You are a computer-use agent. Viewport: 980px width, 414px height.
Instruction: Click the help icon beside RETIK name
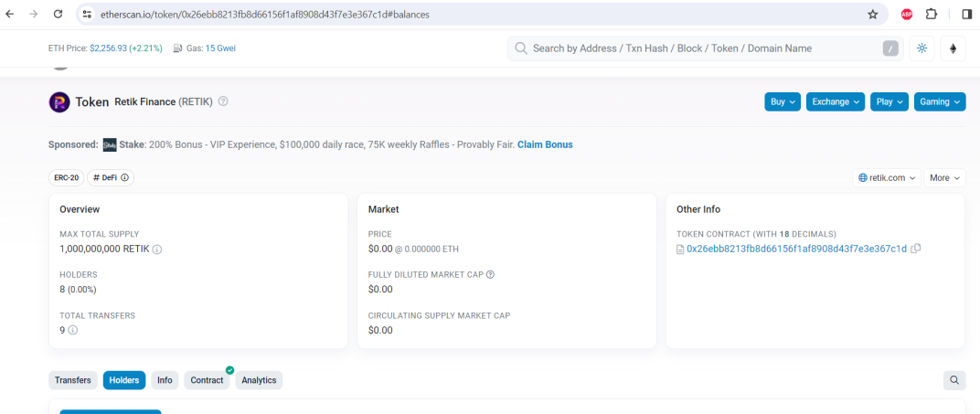[x=223, y=101]
